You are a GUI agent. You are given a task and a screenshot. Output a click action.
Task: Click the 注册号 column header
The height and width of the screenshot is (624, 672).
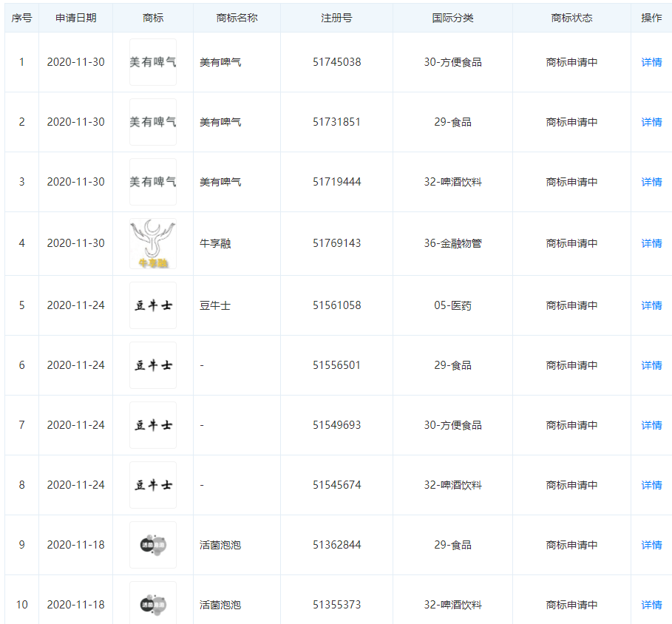336,18
